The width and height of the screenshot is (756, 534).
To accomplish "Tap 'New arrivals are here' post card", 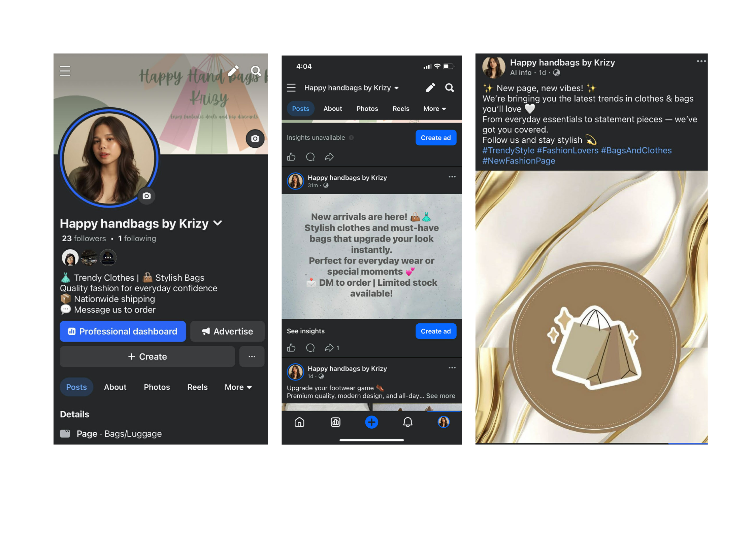I will point(371,256).
